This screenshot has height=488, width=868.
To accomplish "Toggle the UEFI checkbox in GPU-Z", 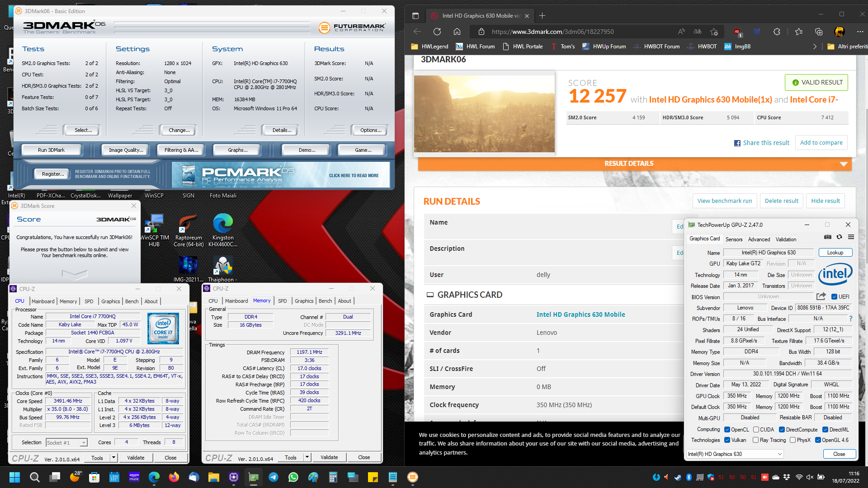I will point(835,297).
